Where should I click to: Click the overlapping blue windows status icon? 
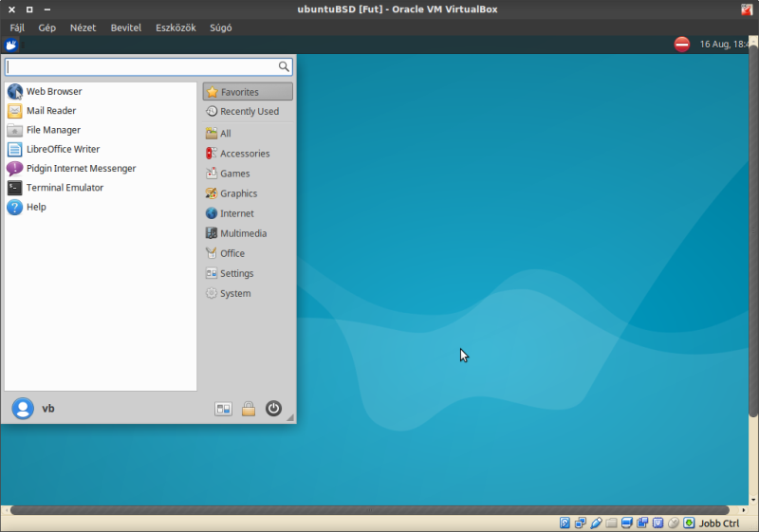[642, 523]
